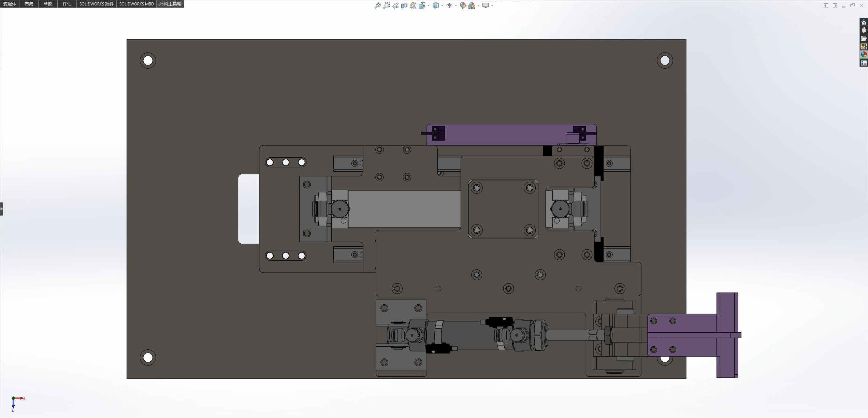
Task: Switch to the 草图 tab
Action: pyautogui.click(x=48, y=4)
